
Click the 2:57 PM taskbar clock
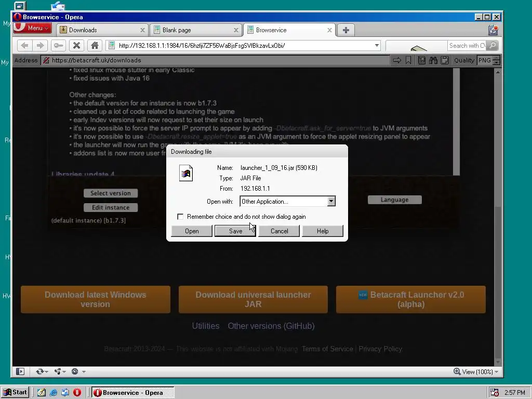[x=515, y=393]
